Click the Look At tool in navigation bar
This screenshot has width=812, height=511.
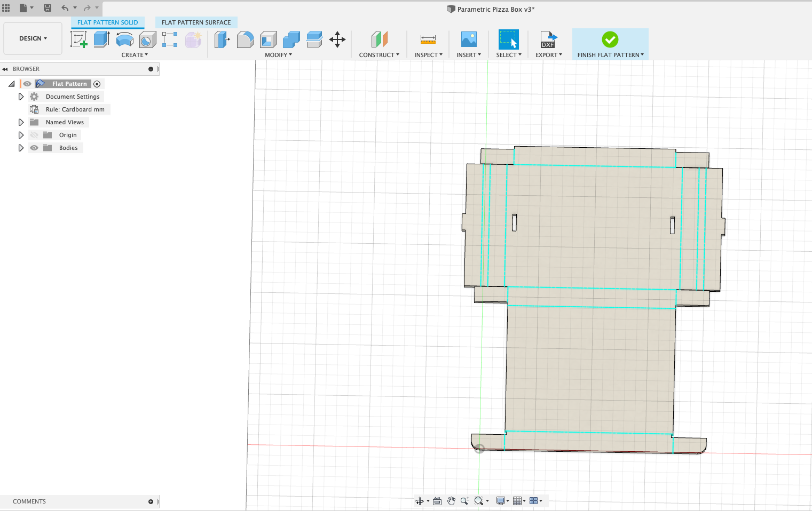point(437,500)
